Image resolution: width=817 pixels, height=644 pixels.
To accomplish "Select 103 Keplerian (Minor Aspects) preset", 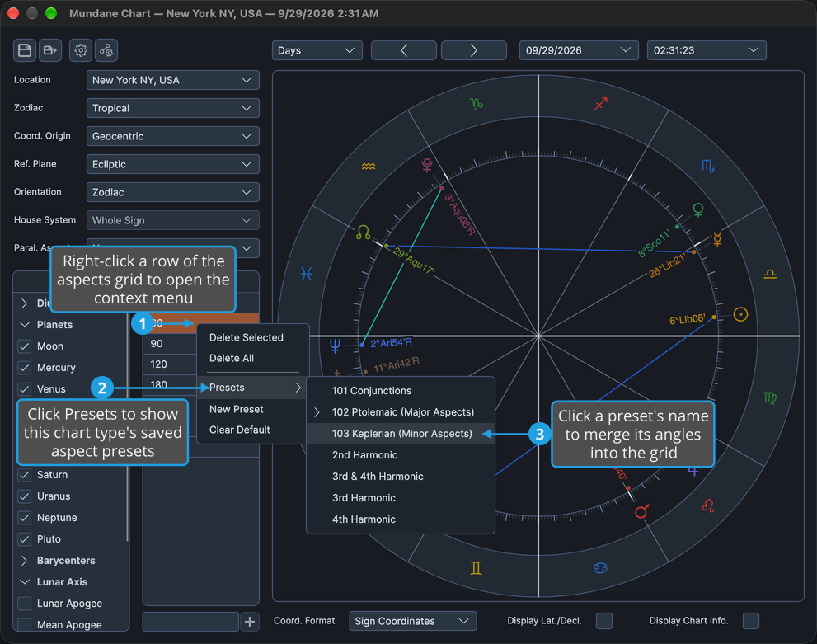I will [401, 434].
